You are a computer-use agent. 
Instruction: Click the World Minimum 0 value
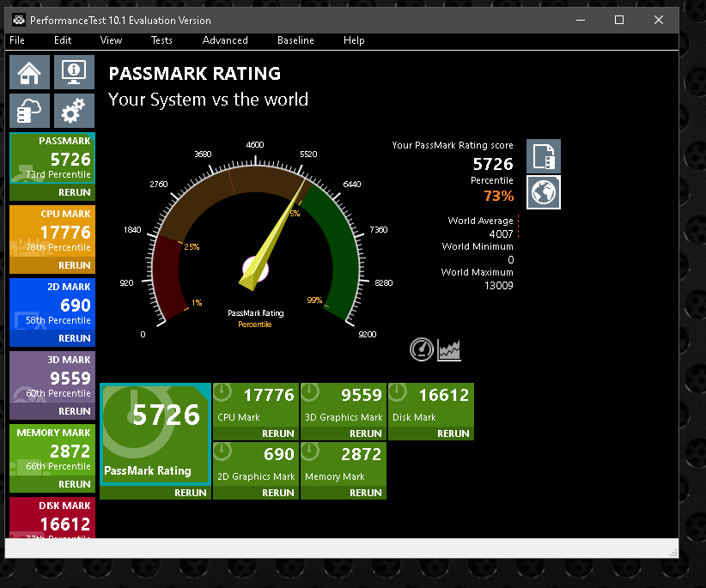[x=510, y=259]
